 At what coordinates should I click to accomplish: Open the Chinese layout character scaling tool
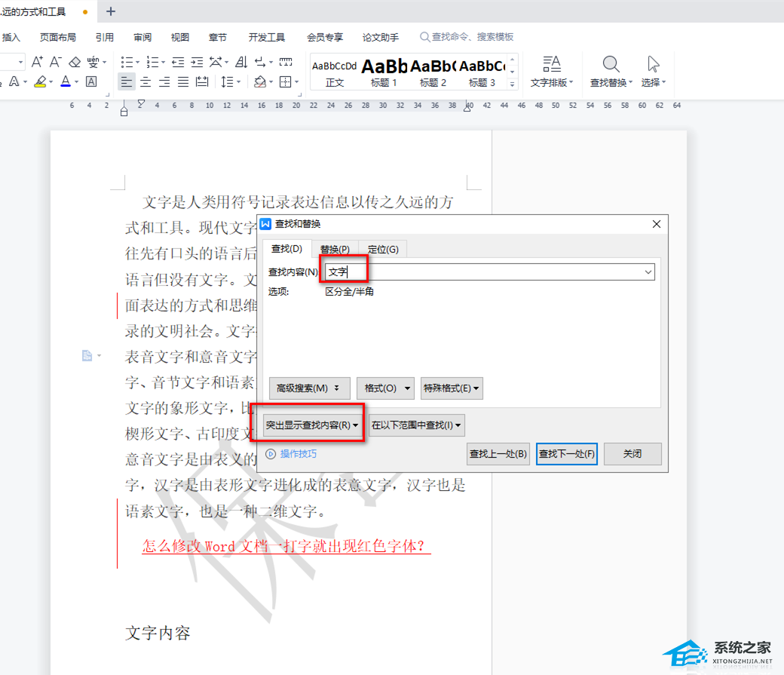pyautogui.click(x=216, y=62)
